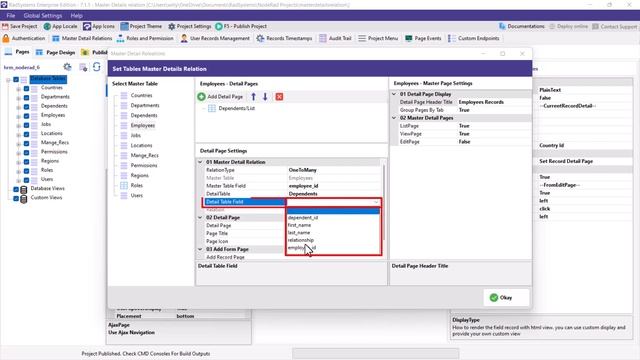Open Roles and Permission tool
The image size is (640, 360).
145,38
